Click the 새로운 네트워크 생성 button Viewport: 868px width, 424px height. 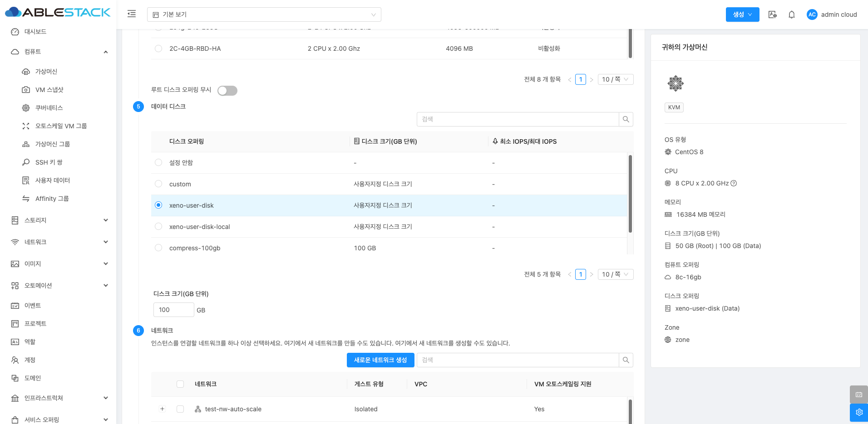(380, 360)
